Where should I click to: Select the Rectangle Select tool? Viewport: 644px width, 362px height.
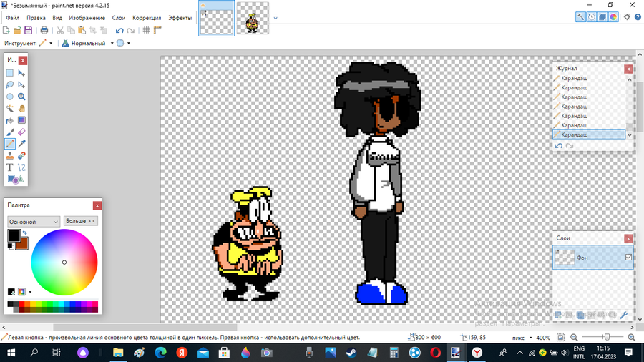(x=10, y=73)
